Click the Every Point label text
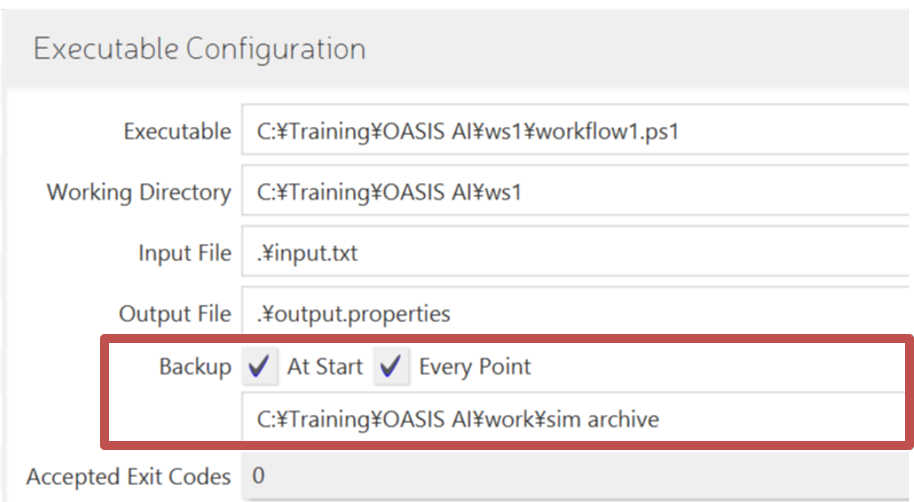 coord(475,367)
